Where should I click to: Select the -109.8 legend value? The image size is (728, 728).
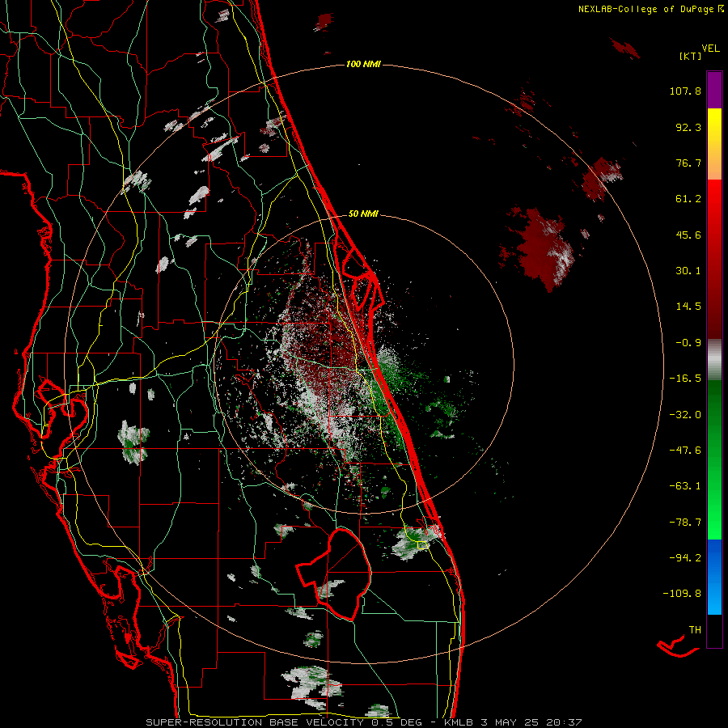[x=682, y=594]
